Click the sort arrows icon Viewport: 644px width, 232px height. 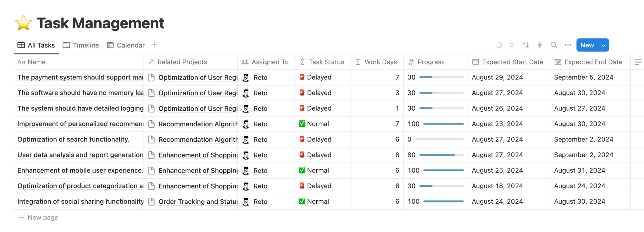pos(525,45)
